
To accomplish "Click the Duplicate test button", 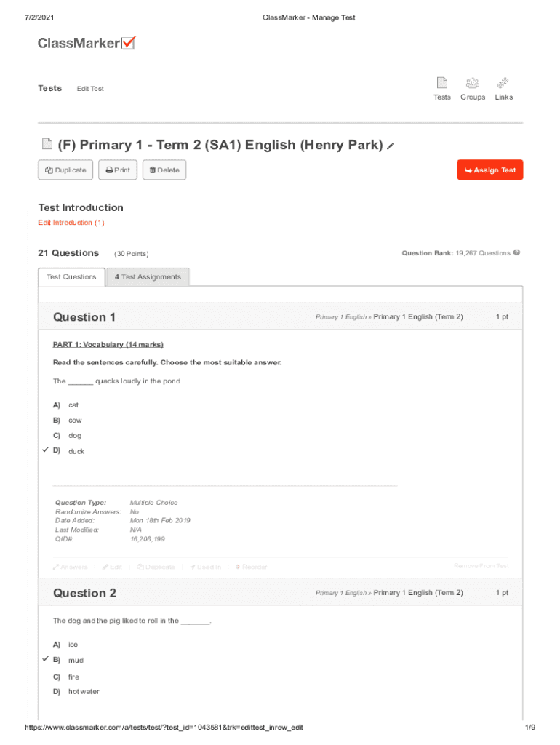I will (65, 170).
